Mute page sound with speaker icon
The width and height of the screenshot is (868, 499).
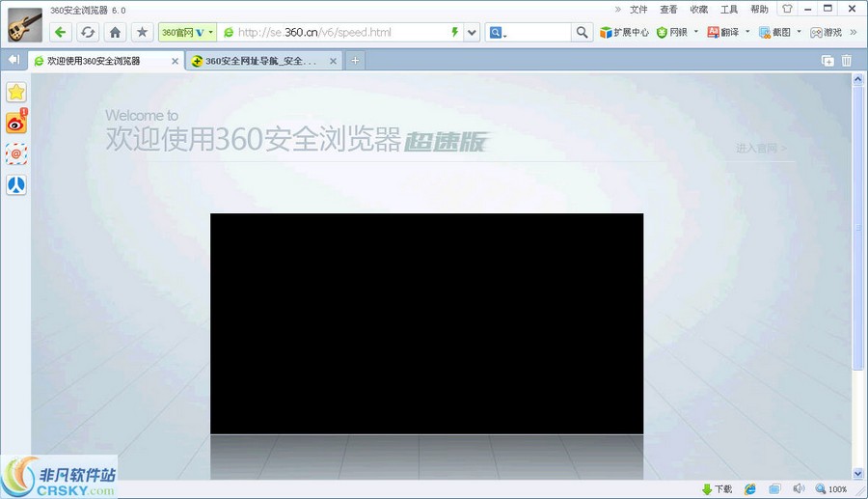[x=799, y=488]
